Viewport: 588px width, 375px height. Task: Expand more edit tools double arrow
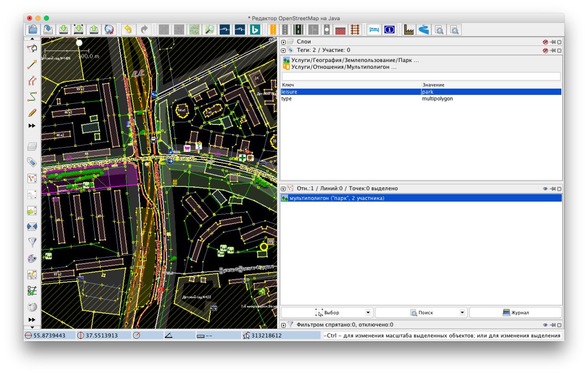point(32,126)
